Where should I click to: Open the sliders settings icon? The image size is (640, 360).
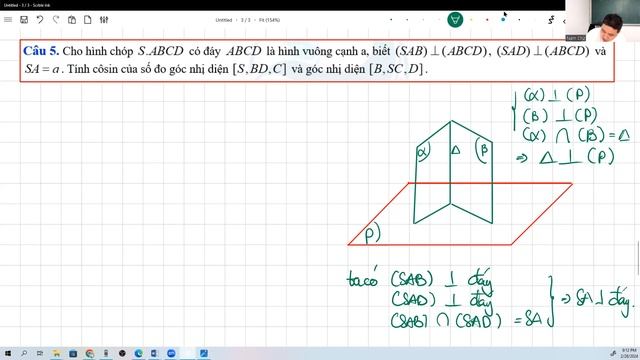104,20
